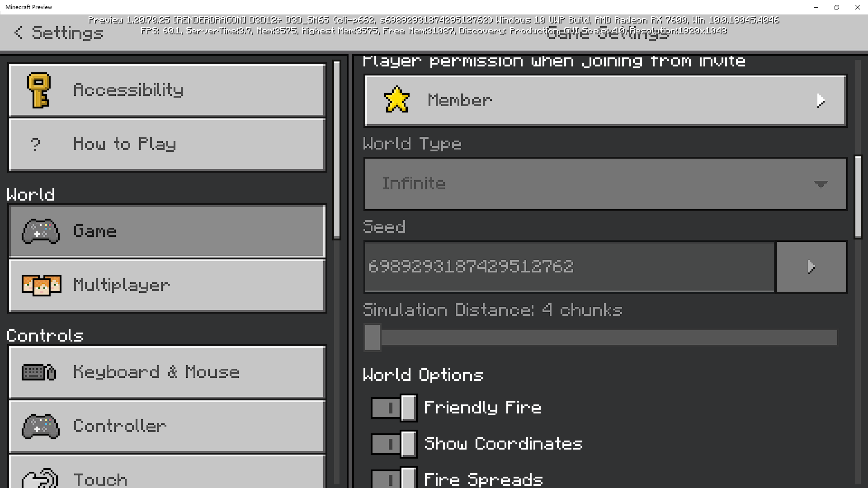
Task: Click the golden key Accessibility icon
Action: tap(39, 90)
